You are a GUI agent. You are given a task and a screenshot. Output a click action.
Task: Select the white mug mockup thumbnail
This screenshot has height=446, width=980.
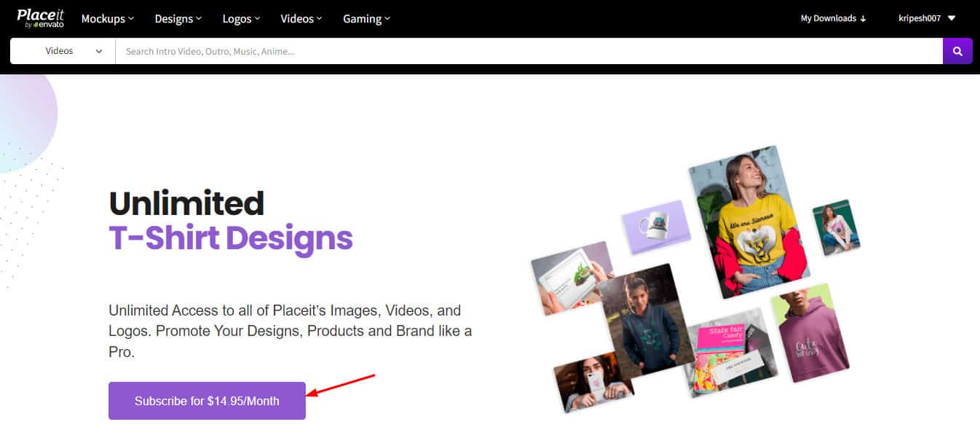point(656,226)
